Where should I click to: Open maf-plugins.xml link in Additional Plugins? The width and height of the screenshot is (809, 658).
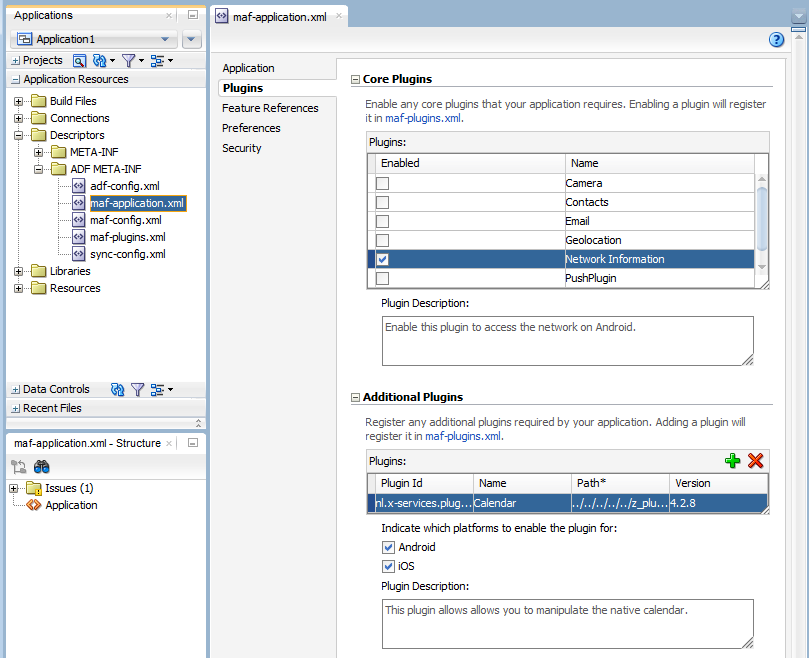click(463, 436)
